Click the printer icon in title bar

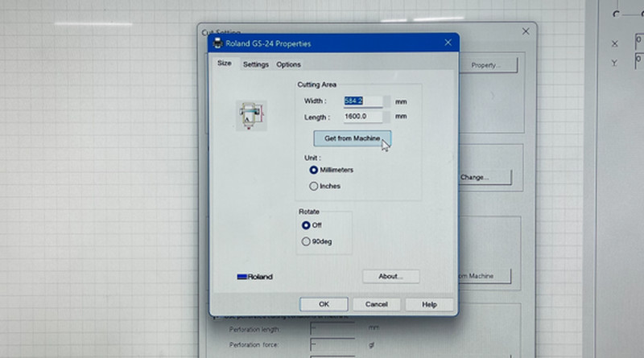[217, 43]
